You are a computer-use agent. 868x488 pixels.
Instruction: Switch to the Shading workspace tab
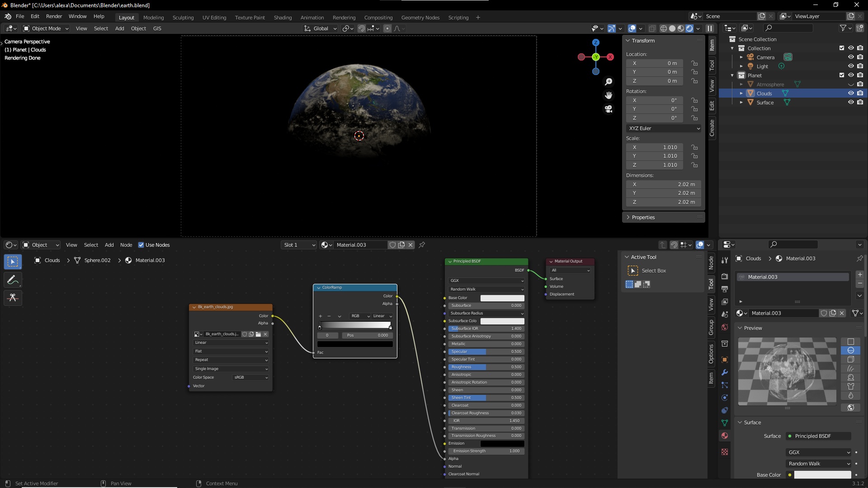[283, 18]
